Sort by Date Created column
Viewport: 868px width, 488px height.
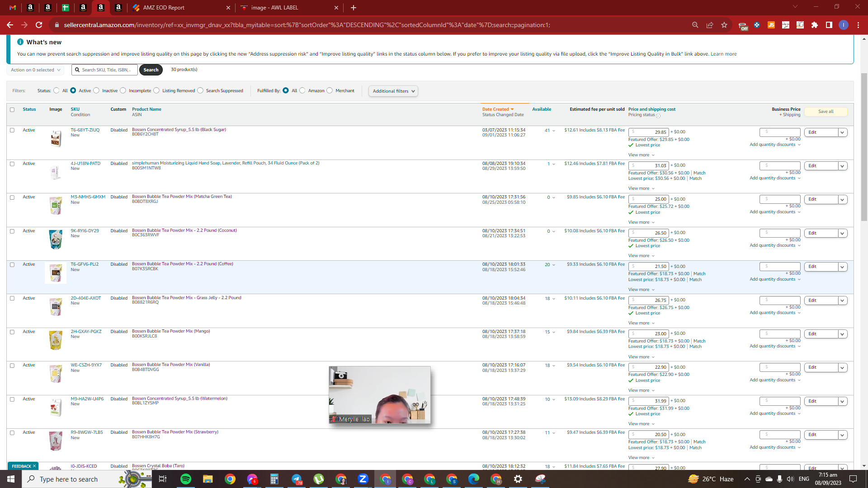(498, 109)
